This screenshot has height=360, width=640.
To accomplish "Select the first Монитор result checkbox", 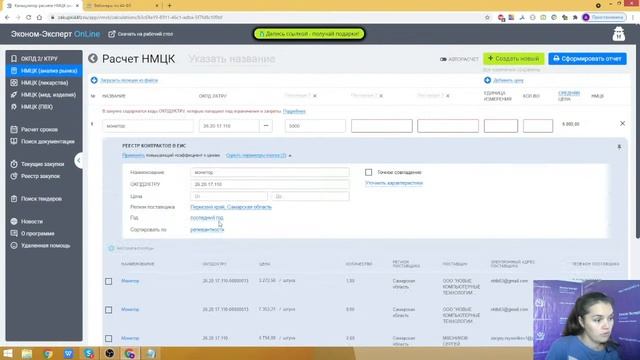I will 109,281.
